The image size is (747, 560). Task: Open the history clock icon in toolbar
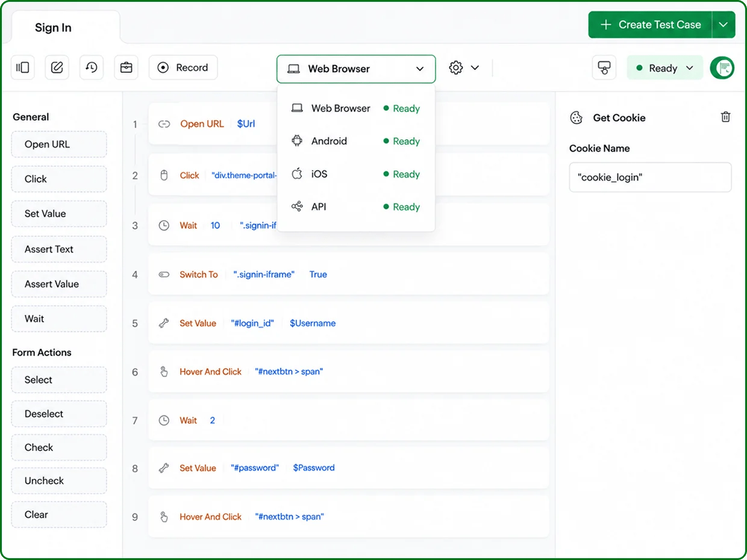92,67
